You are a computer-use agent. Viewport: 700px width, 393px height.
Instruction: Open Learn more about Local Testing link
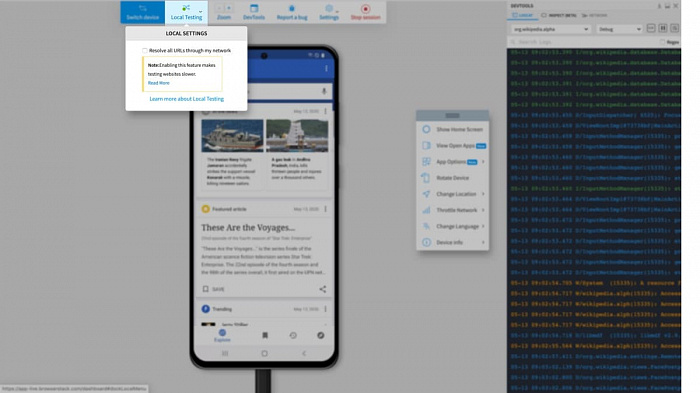(187, 99)
